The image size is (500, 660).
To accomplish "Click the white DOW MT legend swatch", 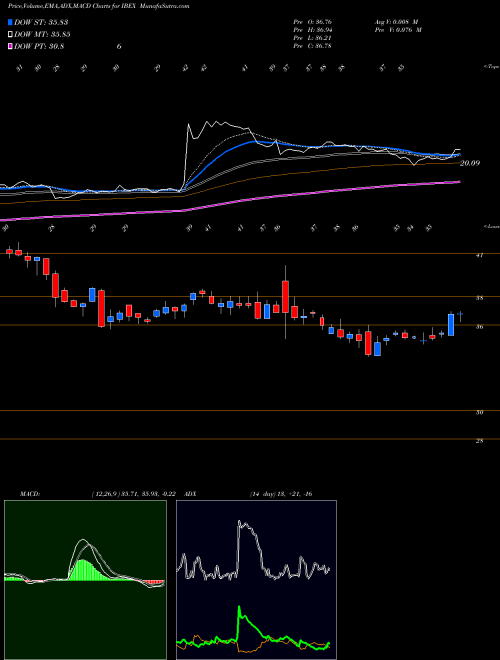I will [x=10, y=35].
